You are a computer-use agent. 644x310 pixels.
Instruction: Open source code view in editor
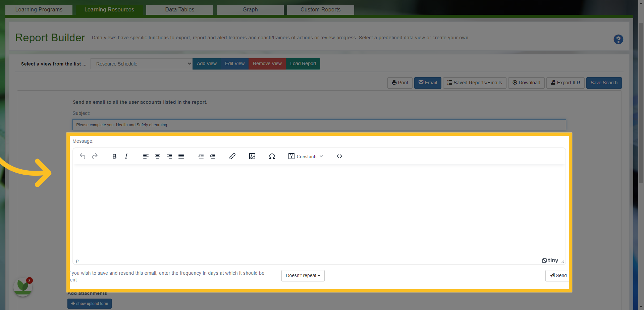click(x=339, y=156)
